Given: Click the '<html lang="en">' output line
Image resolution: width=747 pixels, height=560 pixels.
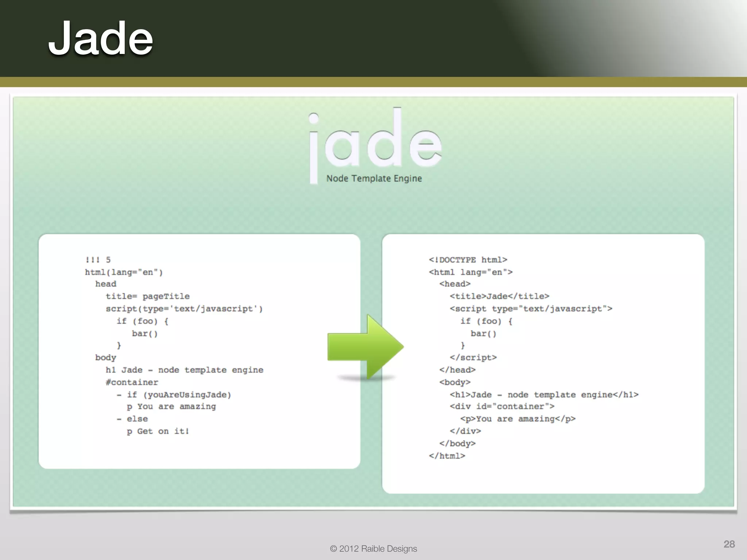Looking at the screenshot, I should click(471, 272).
